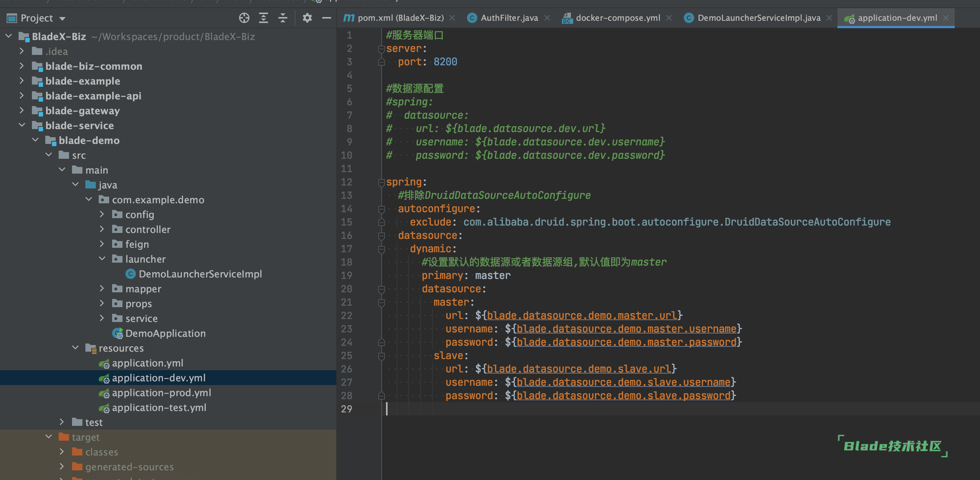The height and width of the screenshot is (480, 980).
Task: Close the pom.xml tab
Action: [452, 18]
